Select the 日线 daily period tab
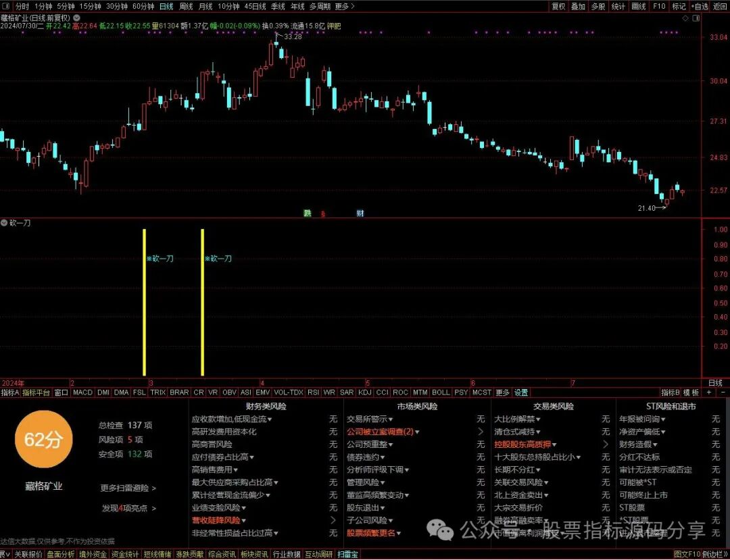730x560 pixels. (x=166, y=7)
